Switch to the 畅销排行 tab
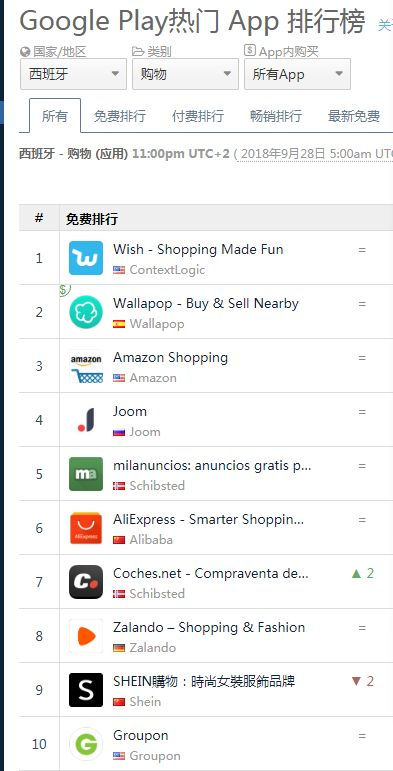This screenshot has width=393, height=771. click(276, 116)
